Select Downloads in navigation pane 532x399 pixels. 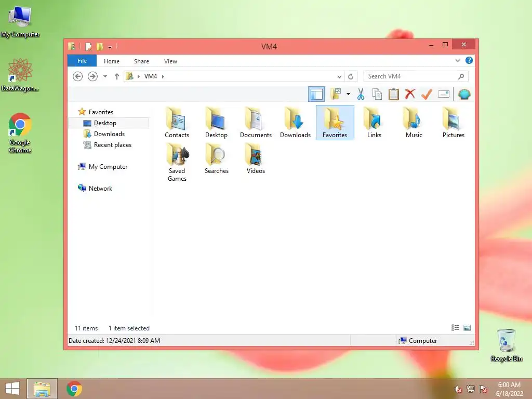coord(109,134)
